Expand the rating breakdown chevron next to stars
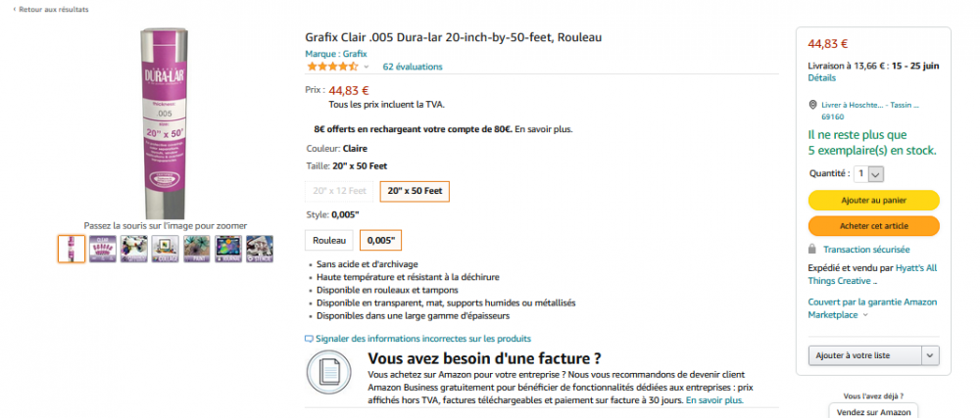Image resolution: width=980 pixels, height=418 pixels. pos(367,67)
